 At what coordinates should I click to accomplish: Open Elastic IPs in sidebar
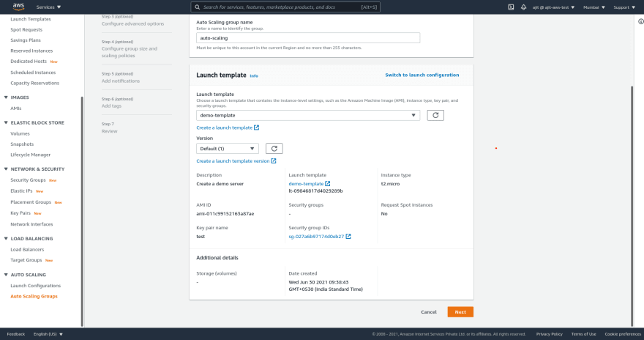coord(21,191)
